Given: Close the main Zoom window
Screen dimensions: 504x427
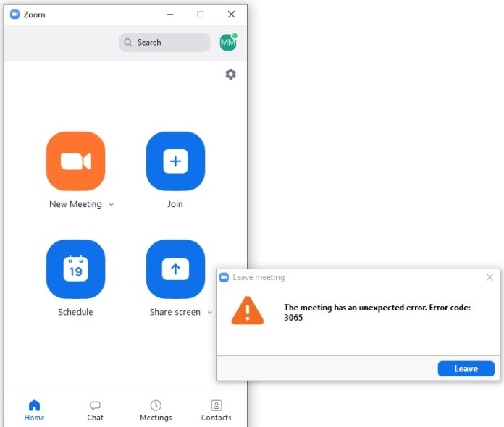Looking at the screenshot, I should [231, 14].
